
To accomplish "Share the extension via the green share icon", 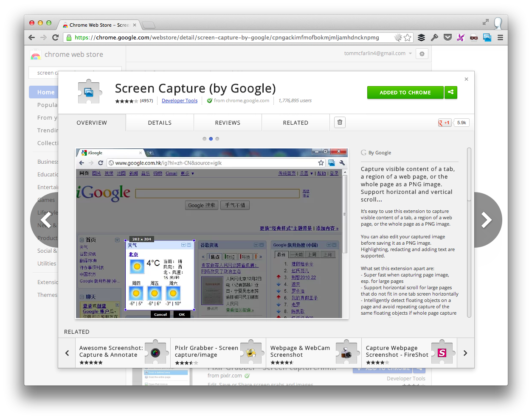I will point(451,92).
